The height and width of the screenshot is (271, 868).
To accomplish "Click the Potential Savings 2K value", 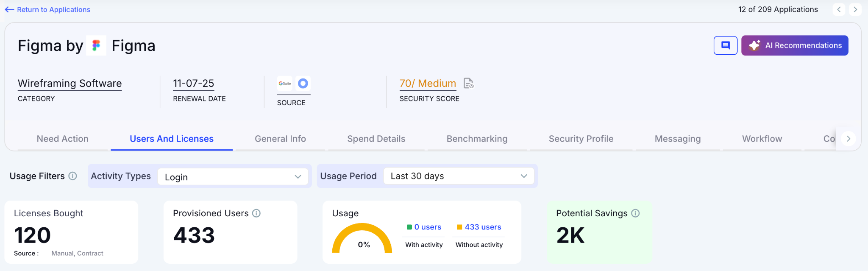I will (570, 235).
